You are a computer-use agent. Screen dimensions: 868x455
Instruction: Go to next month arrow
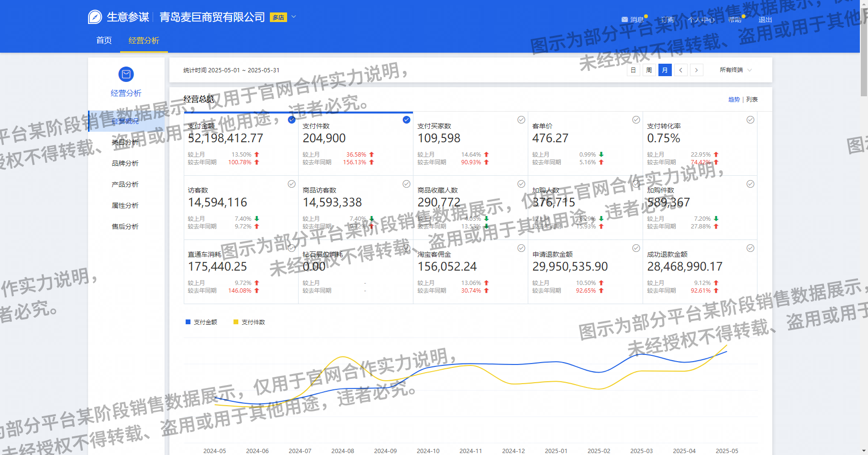pyautogui.click(x=696, y=70)
